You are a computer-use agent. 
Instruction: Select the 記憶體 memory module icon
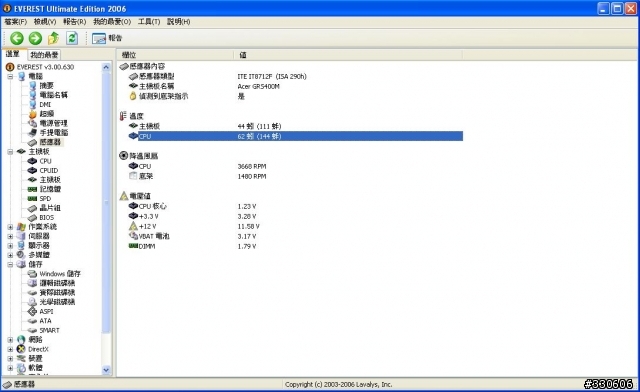click(x=32, y=189)
